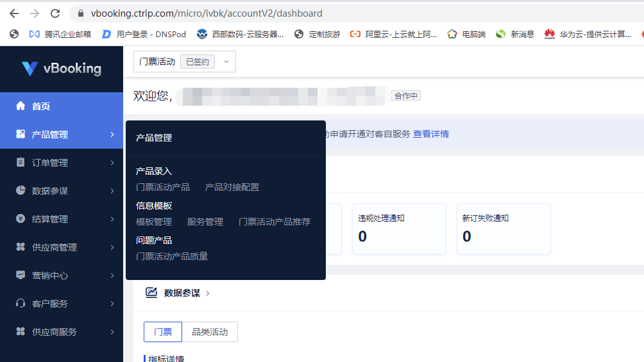
Task: Click the 数据参谋 pie chart icon
Action: coord(21,191)
